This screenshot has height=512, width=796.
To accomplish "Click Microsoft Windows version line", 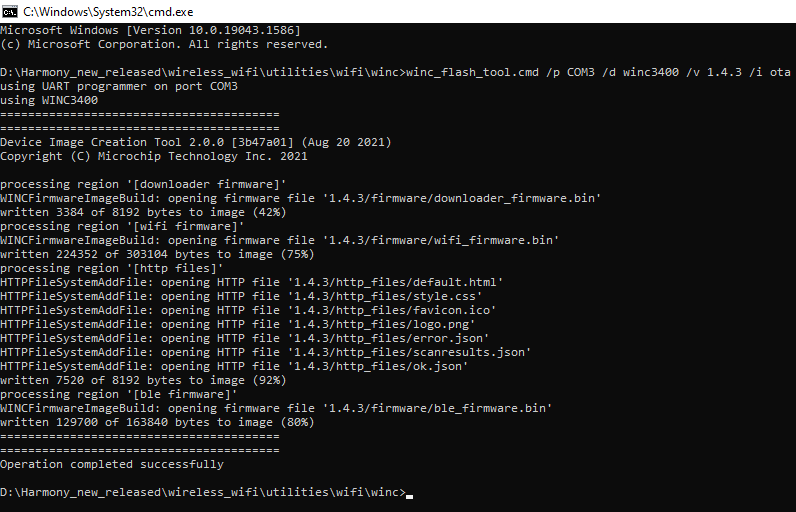I will click(150, 30).
